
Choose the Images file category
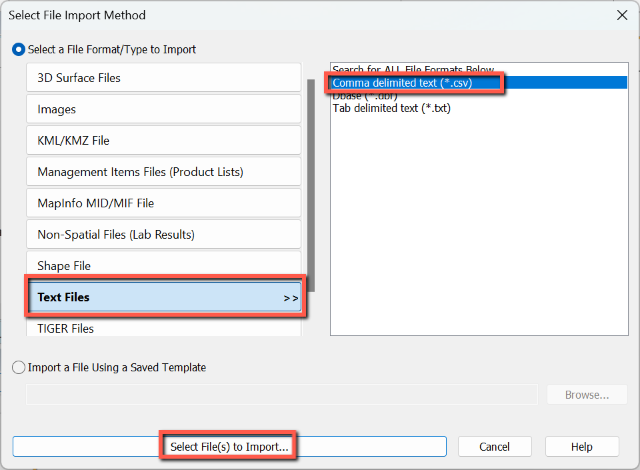click(164, 109)
